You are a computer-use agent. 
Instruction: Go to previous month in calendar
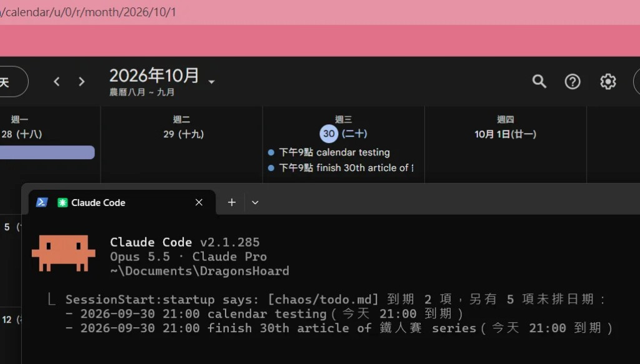(57, 82)
